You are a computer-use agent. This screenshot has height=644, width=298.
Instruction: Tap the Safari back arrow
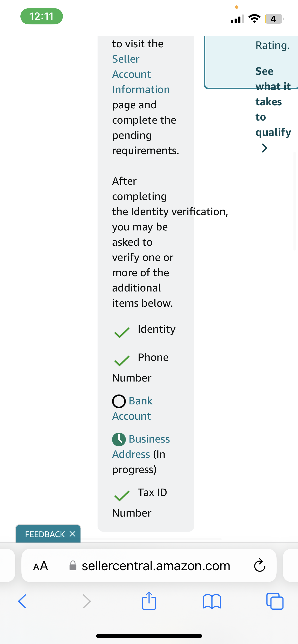coord(22,601)
